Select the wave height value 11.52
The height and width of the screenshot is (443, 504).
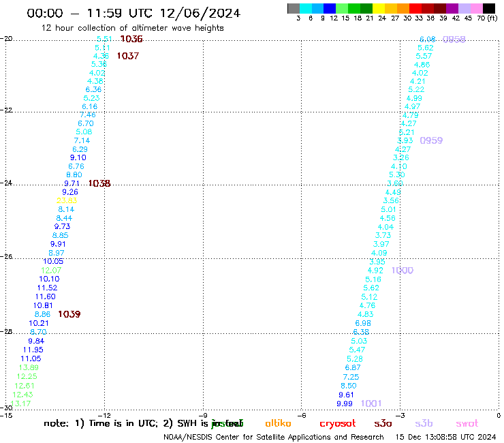47,288
